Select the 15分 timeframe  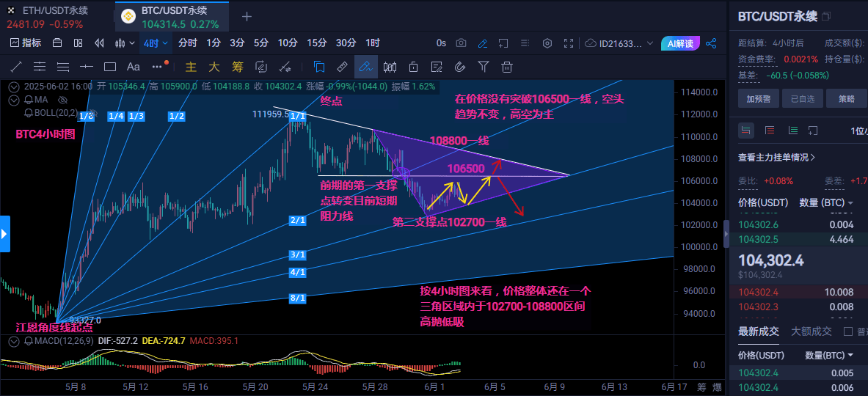[316, 43]
